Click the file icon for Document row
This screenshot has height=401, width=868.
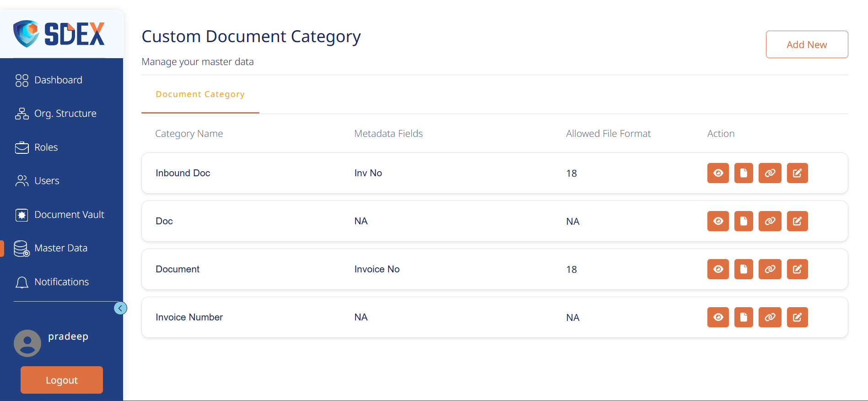click(x=744, y=269)
